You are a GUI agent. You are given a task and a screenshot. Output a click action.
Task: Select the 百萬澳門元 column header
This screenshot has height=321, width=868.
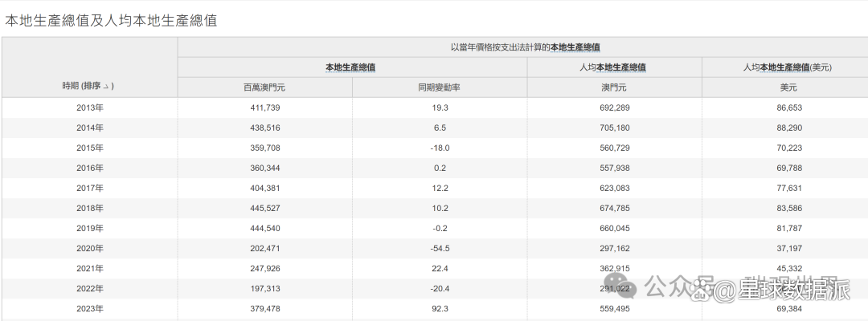click(x=264, y=88)
